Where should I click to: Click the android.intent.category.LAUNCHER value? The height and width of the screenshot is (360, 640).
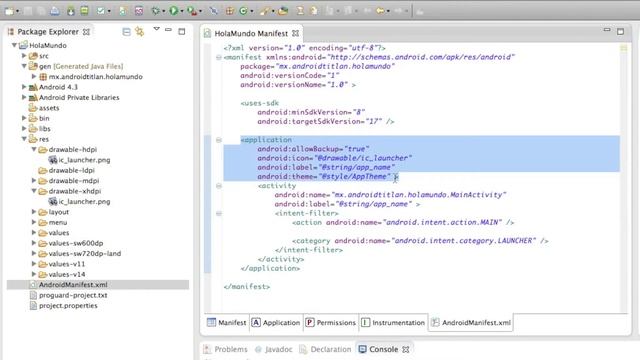point(464,241)
